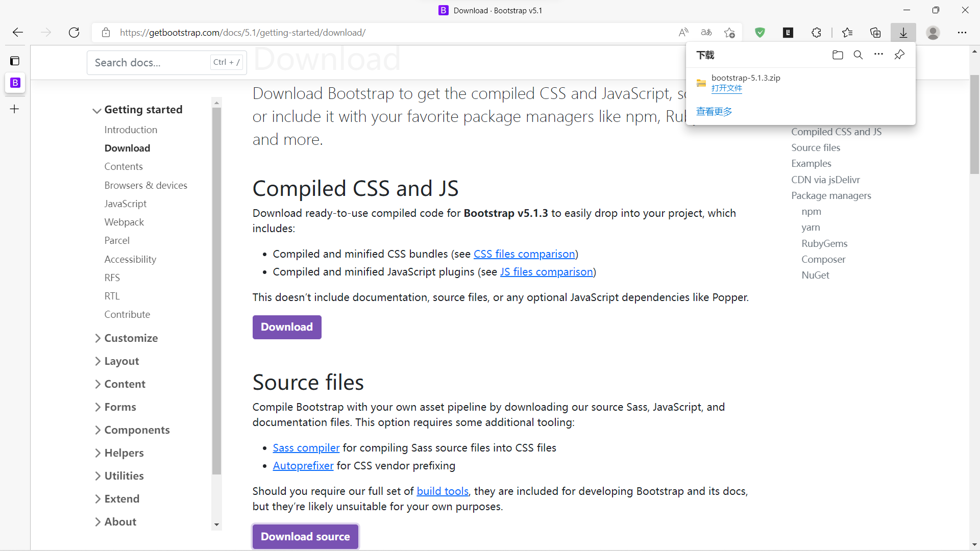Image resolution: width=980 pixels, height=551 pixels.
Task: Expand the Components section
Action: (136, 430)
